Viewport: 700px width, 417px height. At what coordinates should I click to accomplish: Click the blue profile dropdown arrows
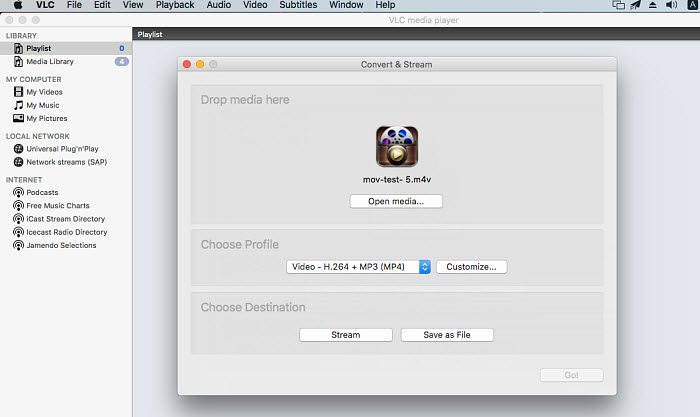pyautogui.click(x=425, y=267)
